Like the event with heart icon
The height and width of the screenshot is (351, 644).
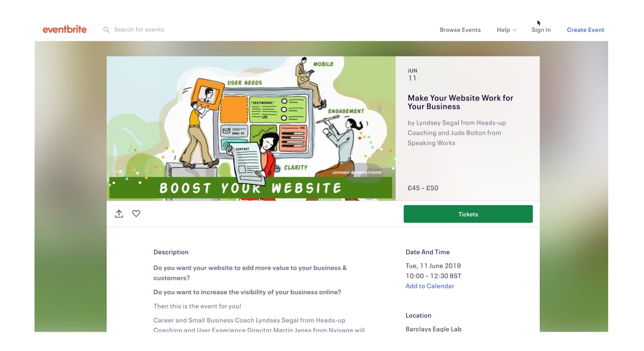click(x=136, y=213)
